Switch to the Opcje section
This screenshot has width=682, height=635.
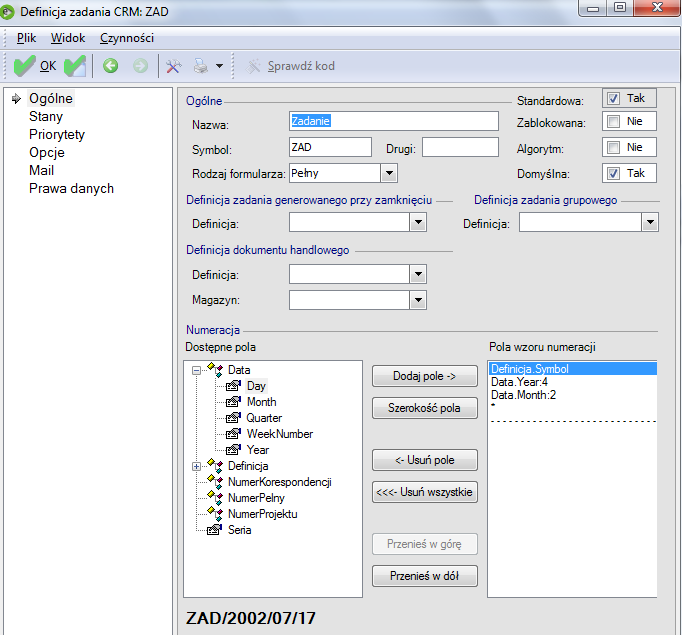[x=47, y=153]
